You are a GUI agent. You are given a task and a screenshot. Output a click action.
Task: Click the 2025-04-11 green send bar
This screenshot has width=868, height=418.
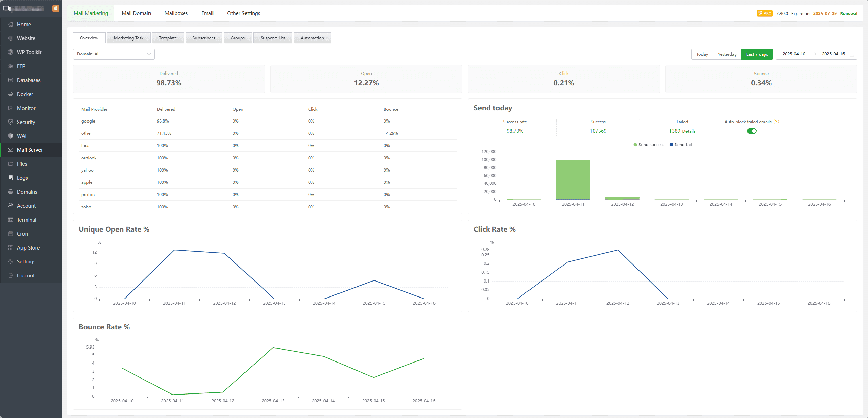coord(573,180)
